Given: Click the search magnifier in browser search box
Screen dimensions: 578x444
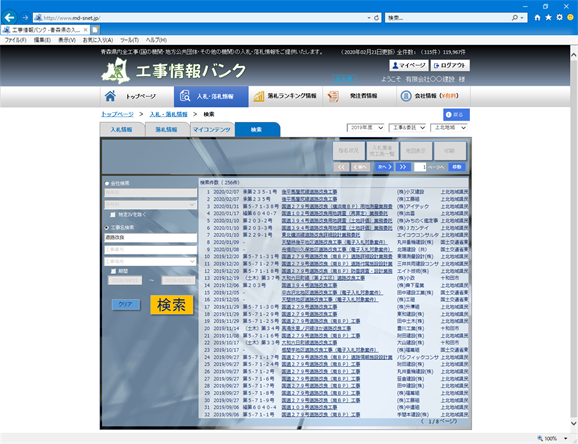Looking at the screenshot, I should 515,18.
